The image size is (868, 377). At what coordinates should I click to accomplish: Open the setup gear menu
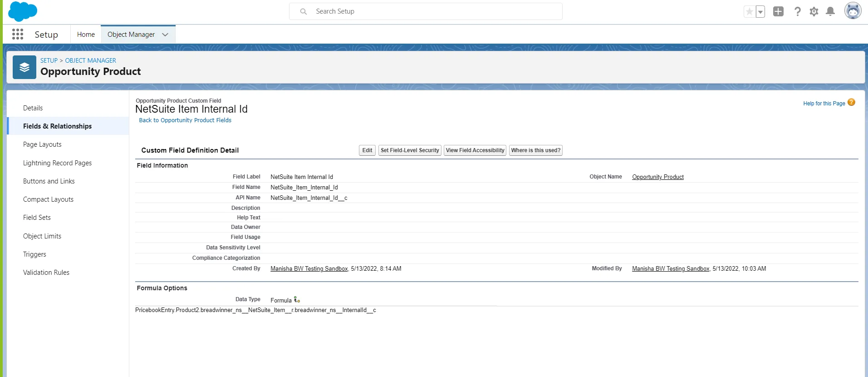click(x=814, y=11)
